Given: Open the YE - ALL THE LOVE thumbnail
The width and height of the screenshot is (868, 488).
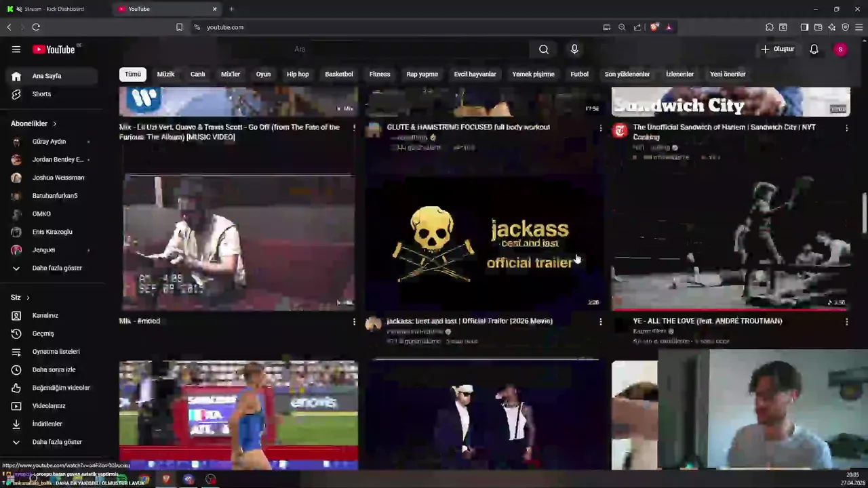Looking at the screenshot, I should coord(730,242).
